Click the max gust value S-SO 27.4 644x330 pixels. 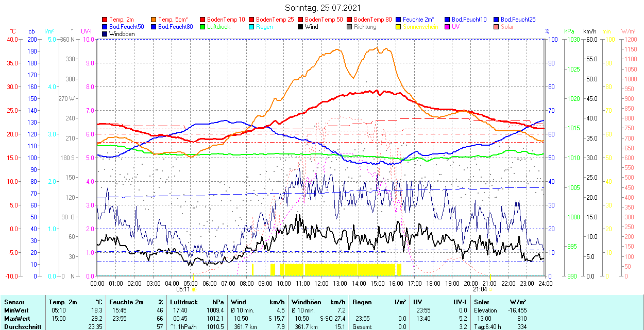(x=332, y=319)
